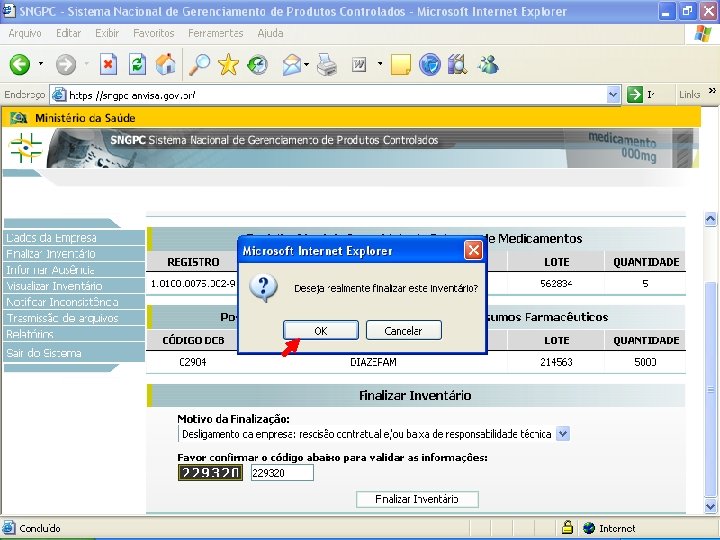Click the Links toolbar label
The height and width of the screenshot is (540, 720).
tap(689, 95)
